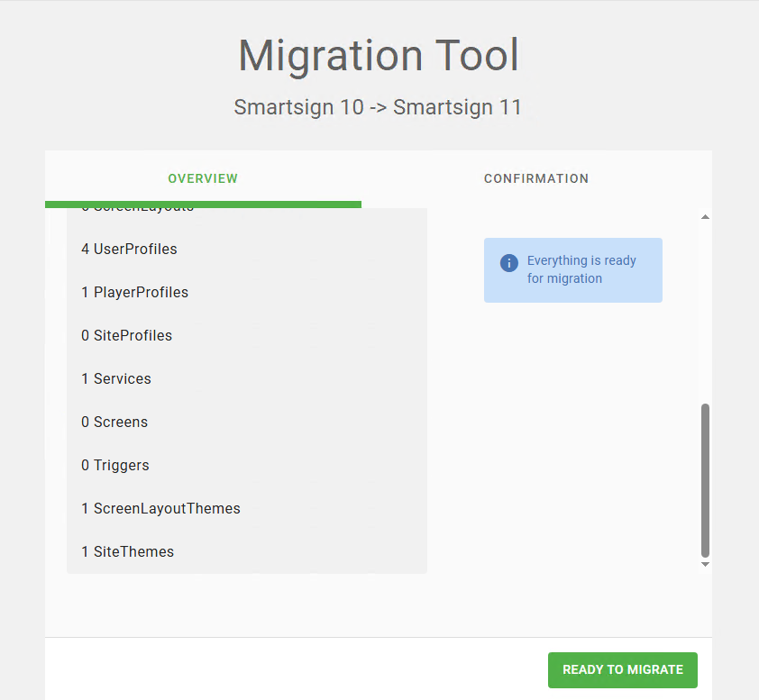Click the 'Everything is ready for migration' message
759x700 pixels.
tap(573, 270)
